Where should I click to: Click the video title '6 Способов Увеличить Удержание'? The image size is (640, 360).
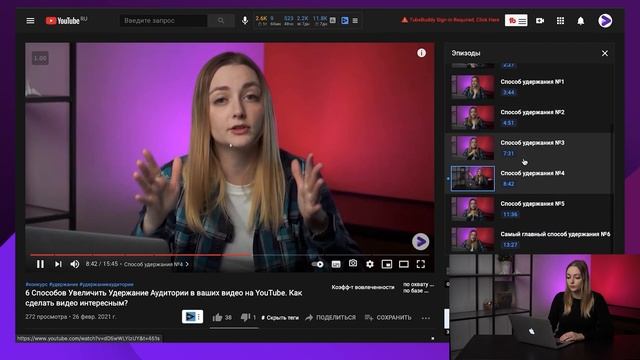coord(164,298)
